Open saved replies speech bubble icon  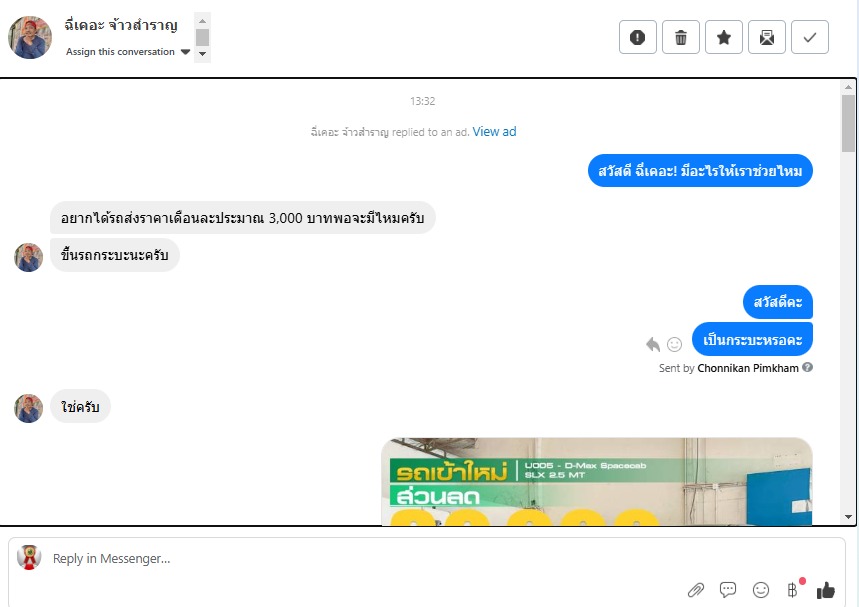[x=728, y=590]
